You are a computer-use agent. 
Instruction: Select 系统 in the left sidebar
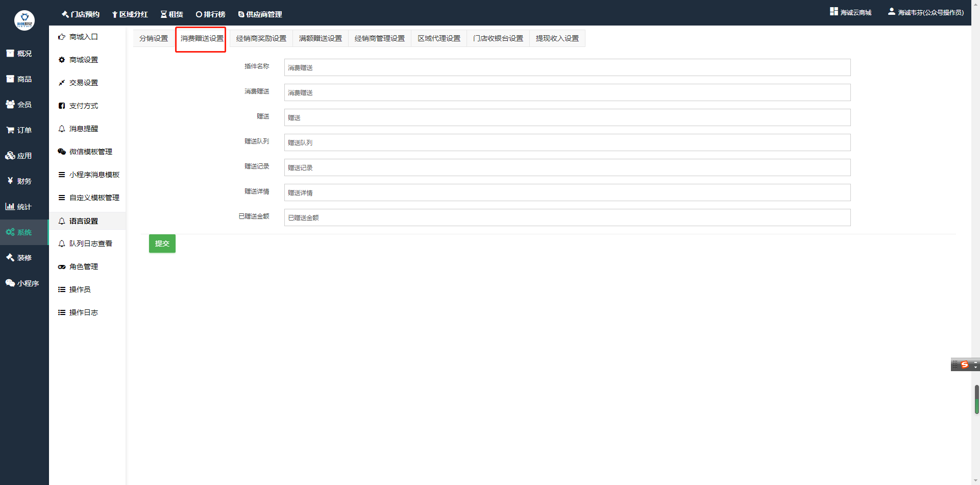tap(24, 232)
